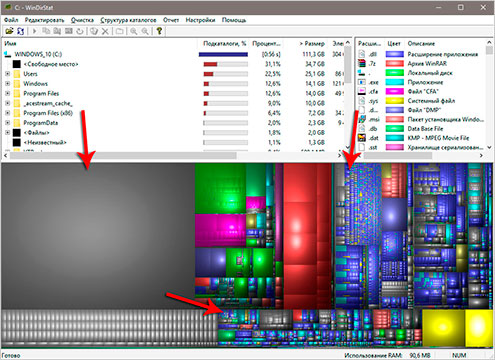The image size is (495, 360).
Task: Click the Описание column header
Action: click(421, 43)
